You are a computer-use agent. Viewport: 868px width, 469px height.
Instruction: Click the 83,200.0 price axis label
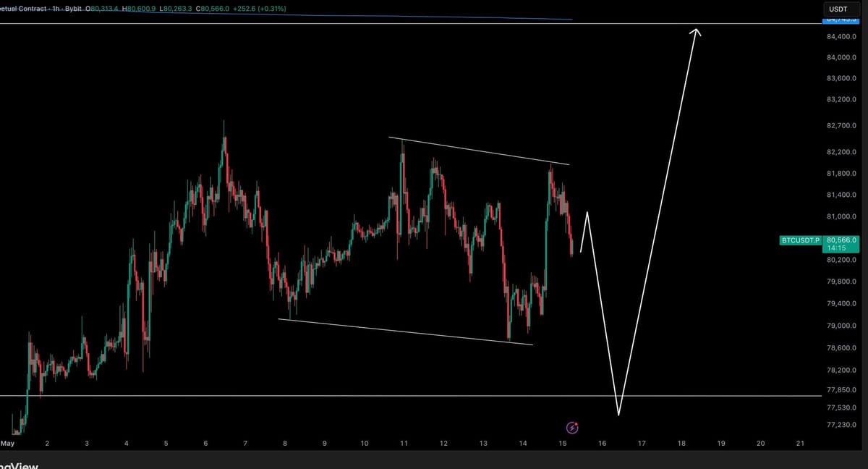point(841,99)
